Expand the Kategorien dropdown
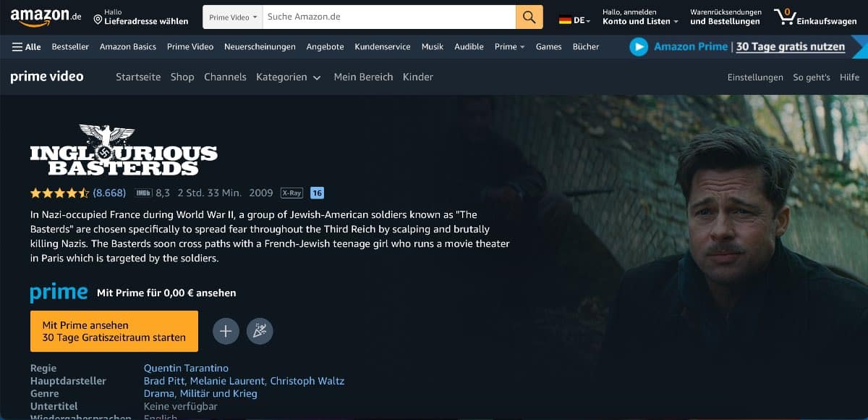868x420 pixels. click(288, 77)
